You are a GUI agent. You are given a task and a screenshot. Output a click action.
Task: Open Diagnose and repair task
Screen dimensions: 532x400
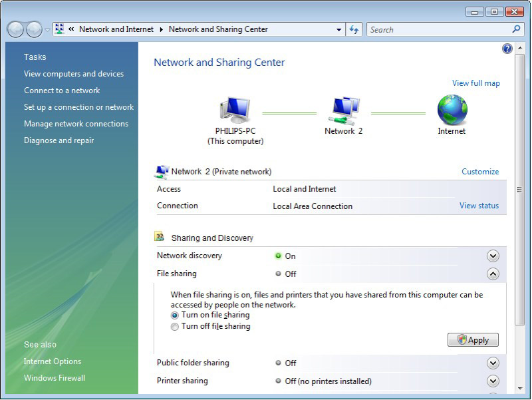[x=59, y=140]
